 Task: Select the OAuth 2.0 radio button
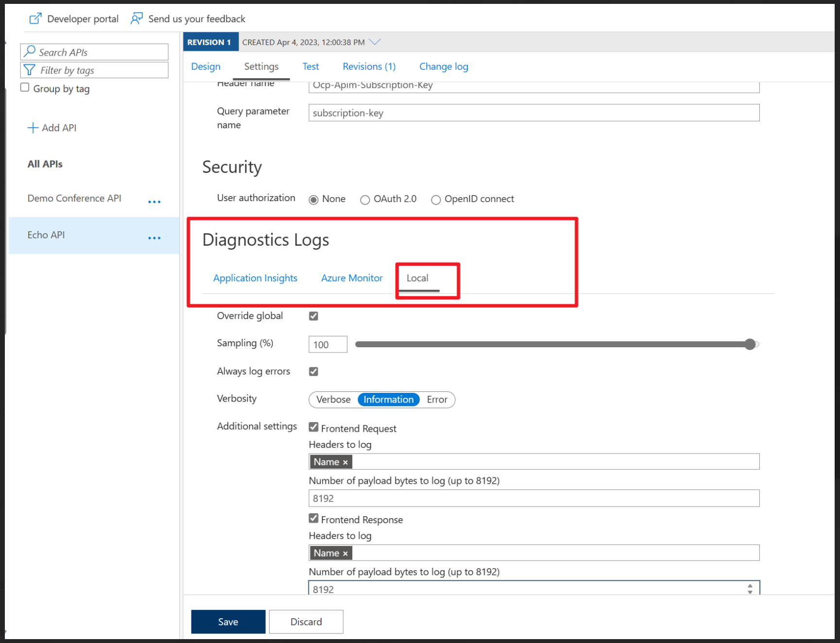click(x=365, y=200)
